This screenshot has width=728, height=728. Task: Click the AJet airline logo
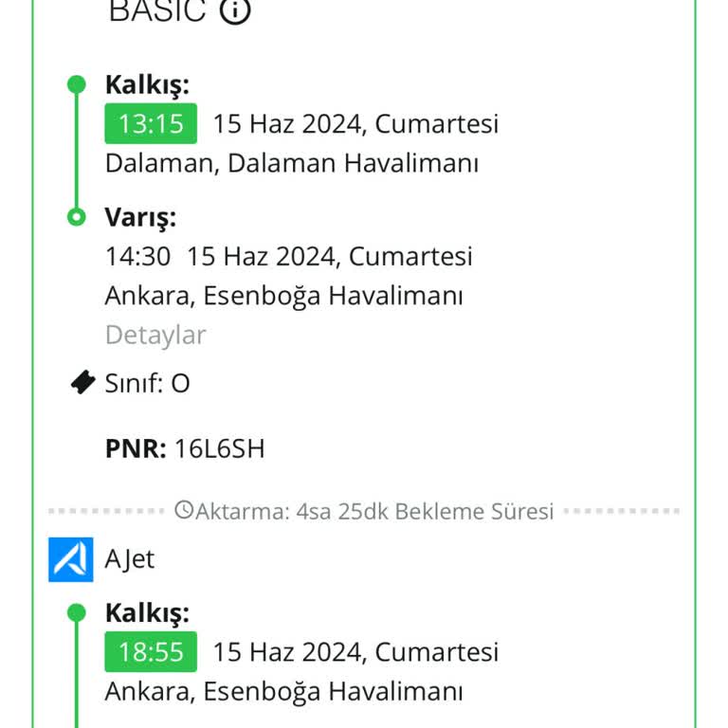71,559
